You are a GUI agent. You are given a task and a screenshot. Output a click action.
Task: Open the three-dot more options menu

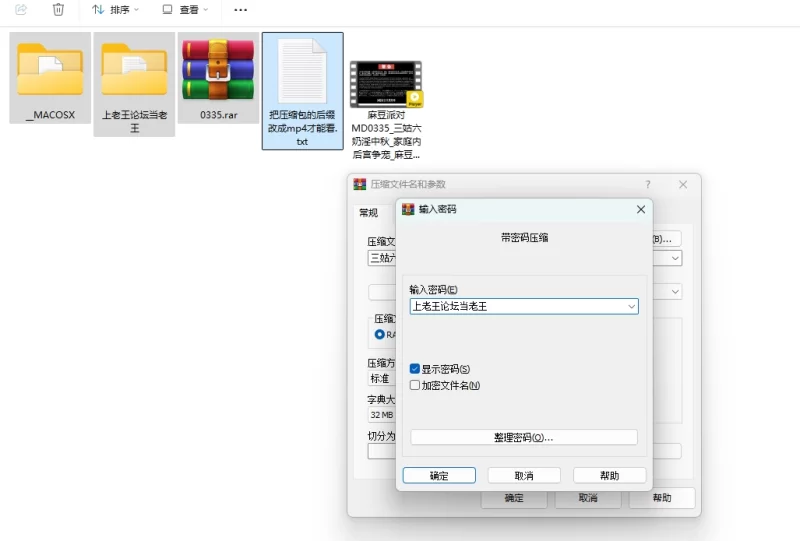pos(240,10)
